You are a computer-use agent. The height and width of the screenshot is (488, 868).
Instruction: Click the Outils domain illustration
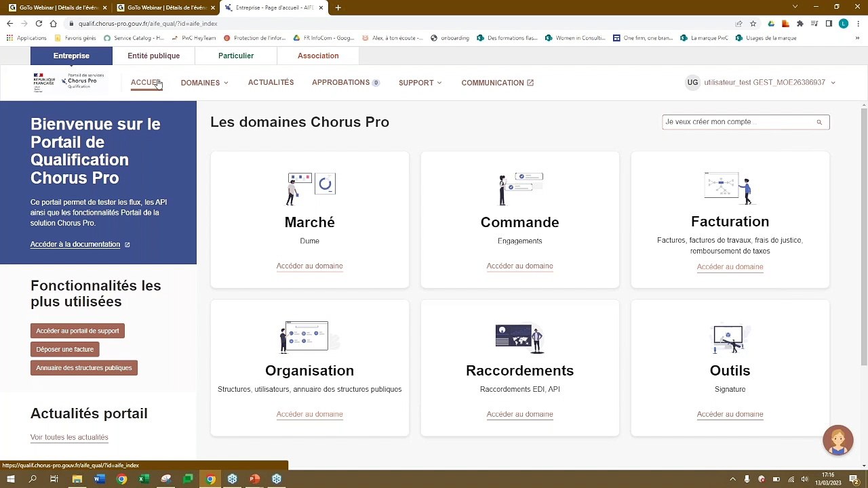click(728, 338)
